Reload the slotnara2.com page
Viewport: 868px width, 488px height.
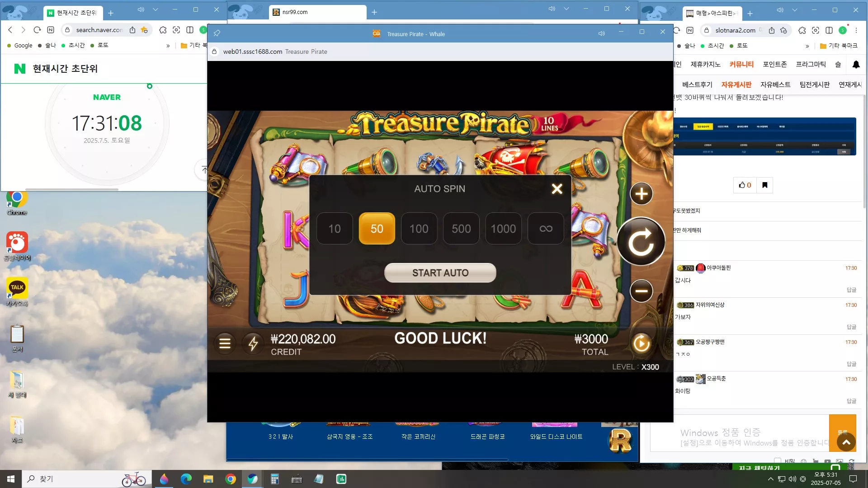coord(677,30)
